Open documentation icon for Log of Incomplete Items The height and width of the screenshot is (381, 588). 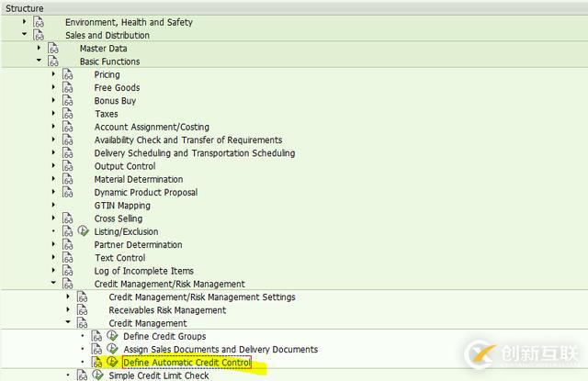67,271
